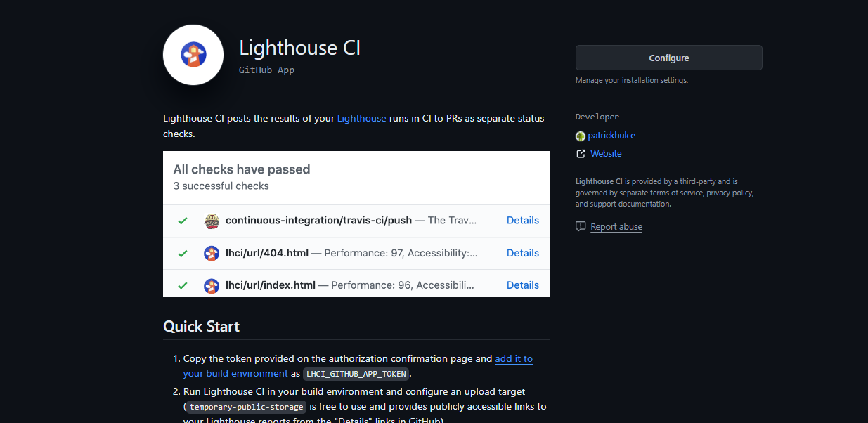Click the Report abuse link

tap(616, 226)
